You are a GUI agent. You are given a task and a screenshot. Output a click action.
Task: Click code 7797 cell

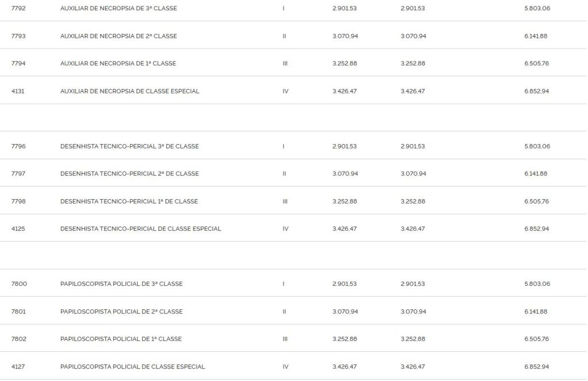click(18, 174)
